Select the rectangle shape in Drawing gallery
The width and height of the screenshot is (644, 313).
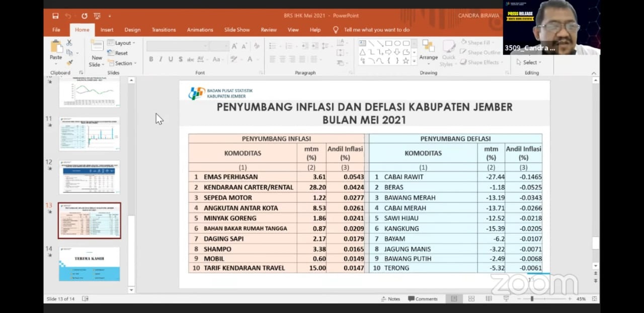coord(388,42)
